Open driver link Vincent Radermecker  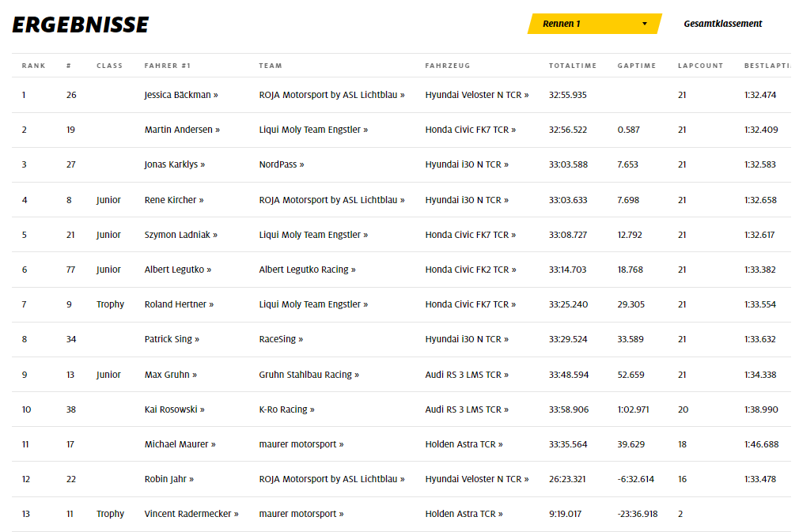pos(191,514)
